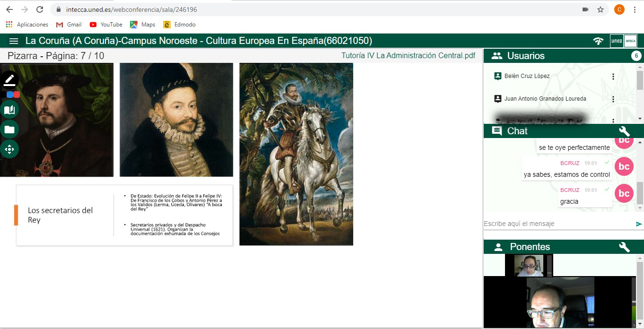Image resolution: width=644 pixels, height=329 pixels.
Task: Click the browser address bar URL
Action: 131,9
